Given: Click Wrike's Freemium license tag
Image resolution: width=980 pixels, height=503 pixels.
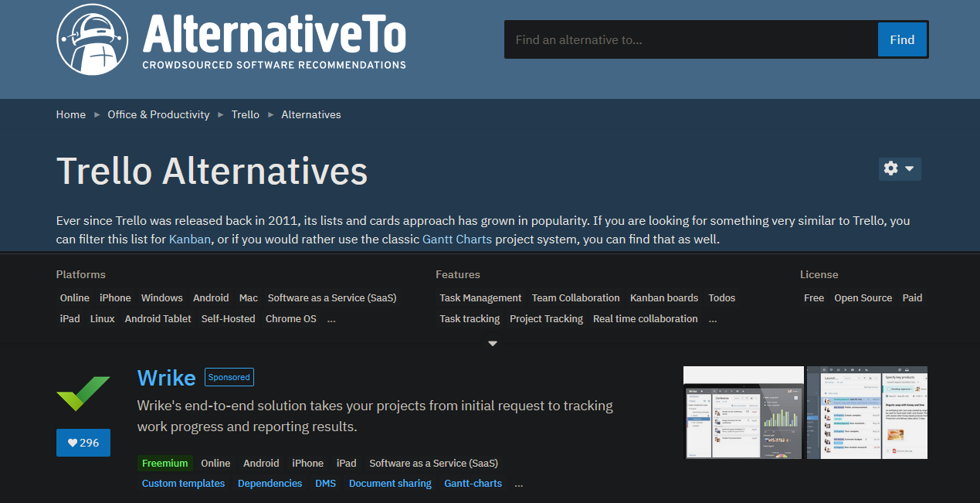Looking at the screenshot, I should pyautogui.click(x=165, y=463).
